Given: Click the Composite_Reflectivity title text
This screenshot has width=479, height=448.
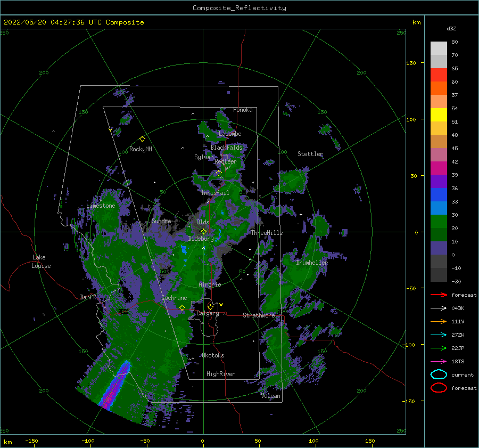Looking at the screenshot, I should point(240,8).
